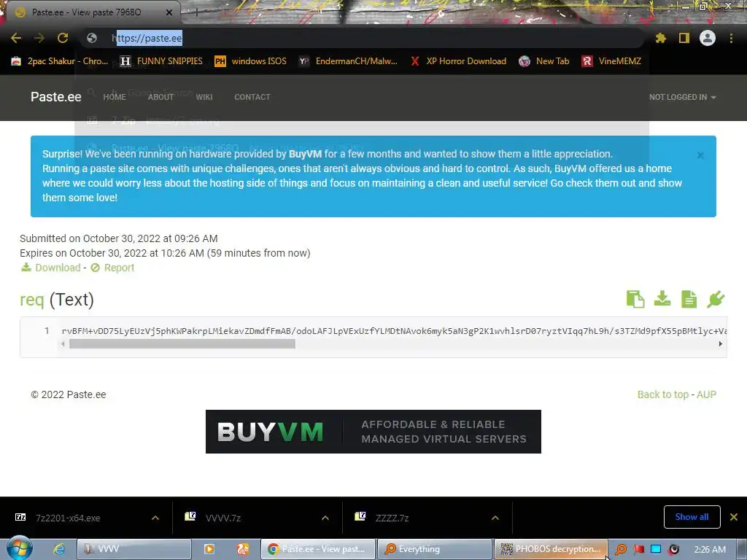
Task: Click the tray magnifier search icon
Action: [621, 549]
